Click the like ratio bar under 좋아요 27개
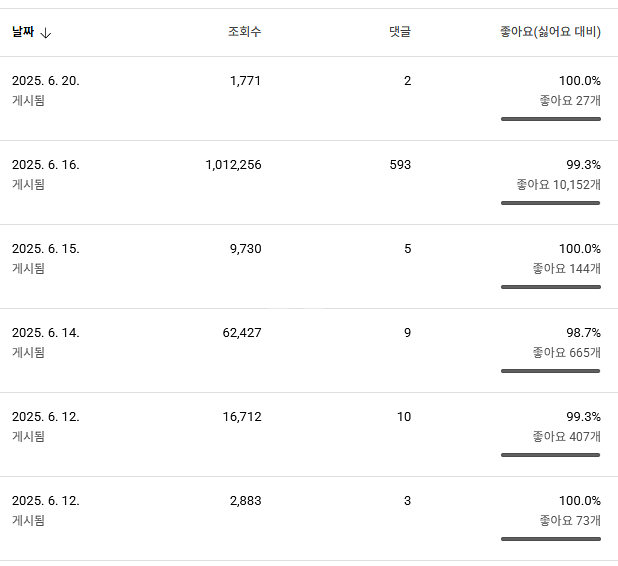 (550, 119)
